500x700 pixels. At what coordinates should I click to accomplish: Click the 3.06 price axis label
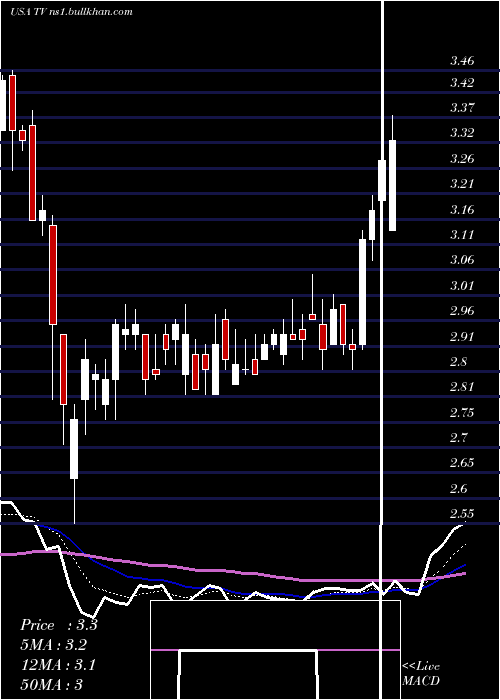[462, 259]
